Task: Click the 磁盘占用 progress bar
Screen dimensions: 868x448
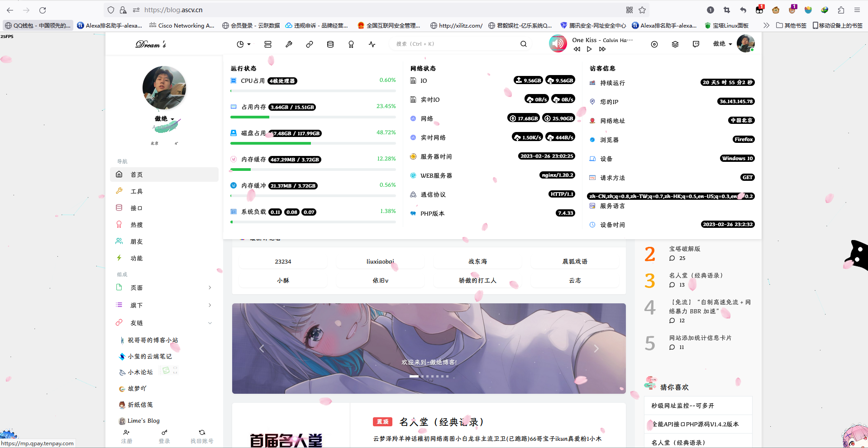Action: tap(313, 143)
